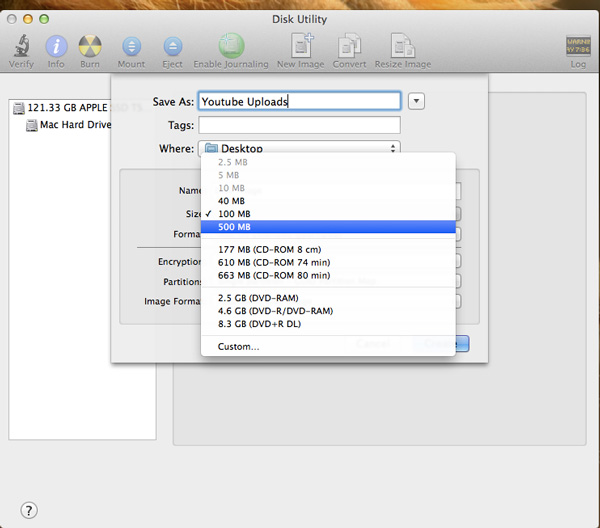Choose 663 MB (CD-ROM 80 min)
The image size is (600, 528).
328,275
